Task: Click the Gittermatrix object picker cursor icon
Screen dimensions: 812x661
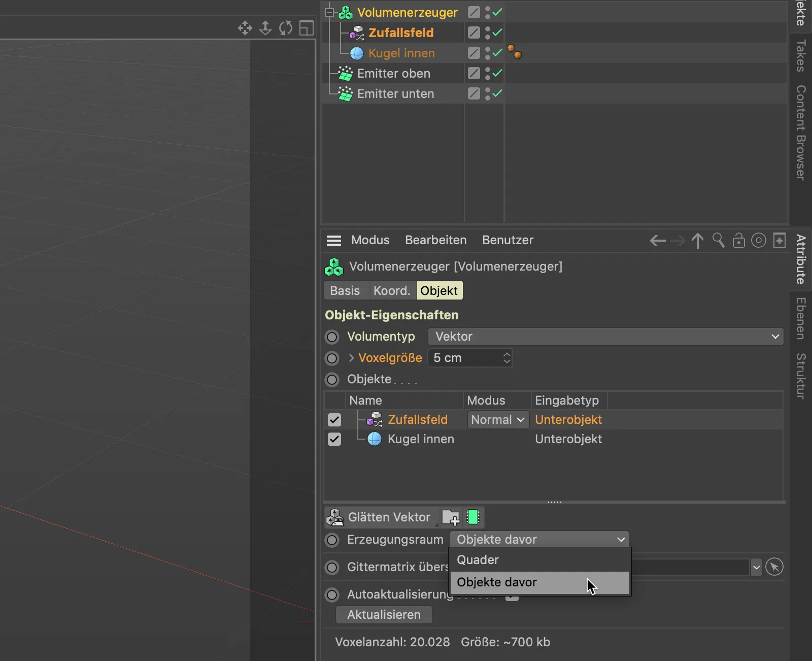Action: (774, 567)
